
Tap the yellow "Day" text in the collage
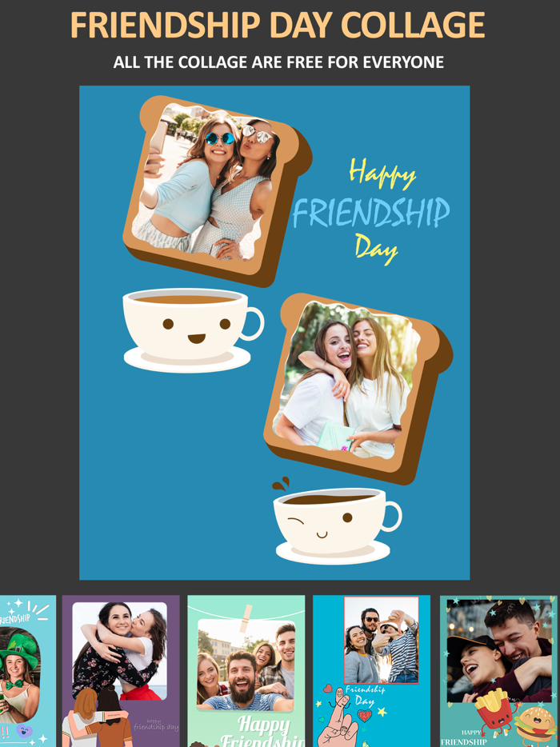[376, 248]
